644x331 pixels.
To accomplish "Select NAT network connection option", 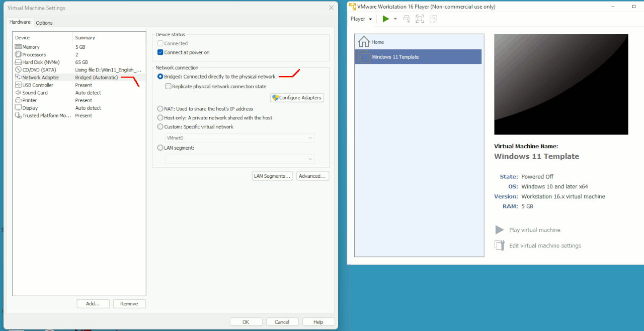I will click(160, 109).
